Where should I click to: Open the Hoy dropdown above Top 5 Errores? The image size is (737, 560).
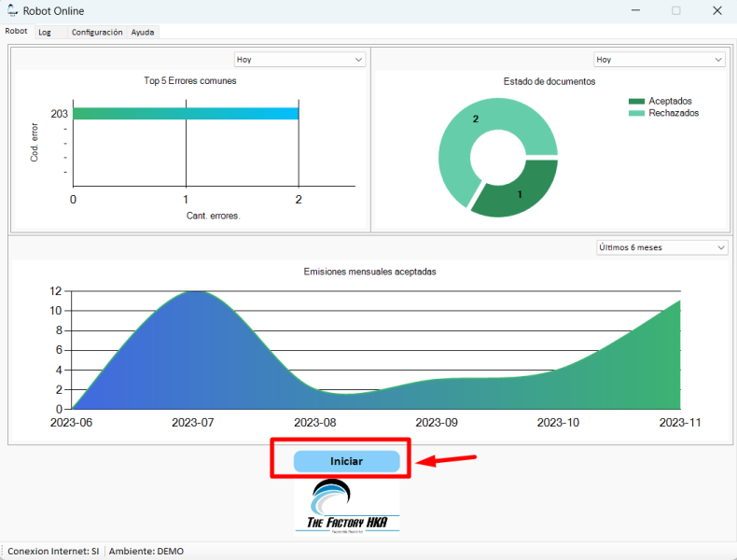(299, 59)
